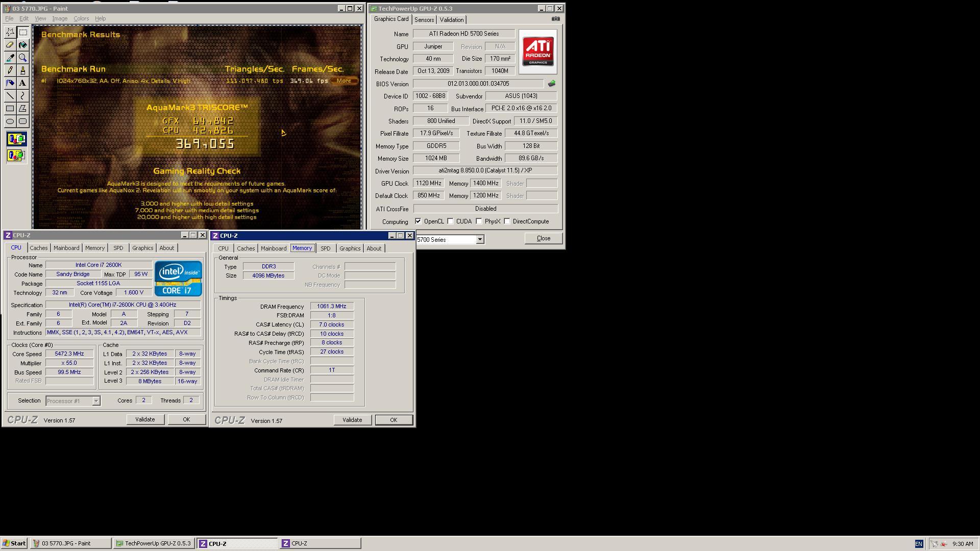Toggle the OpenCL checkbox in GPU-Z
The width and height of the screenshot is (980, 551).
point(418,221)
